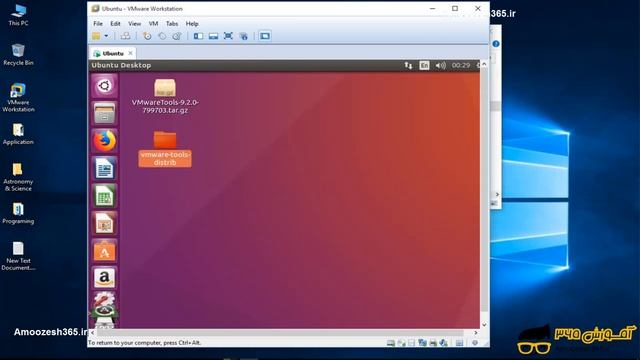Close the Ubuntu VM tab
The width and height of the screenshot is (640, 360).
[130, 53]
